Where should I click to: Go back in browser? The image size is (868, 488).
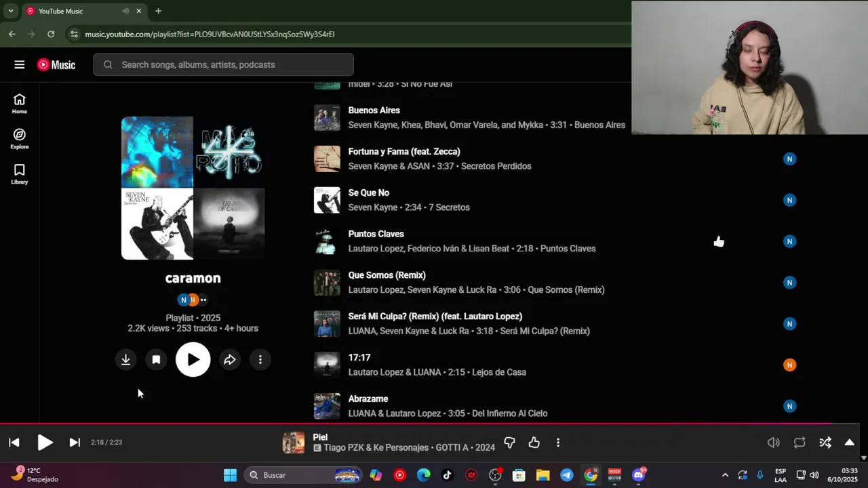(x=12, y=34)
